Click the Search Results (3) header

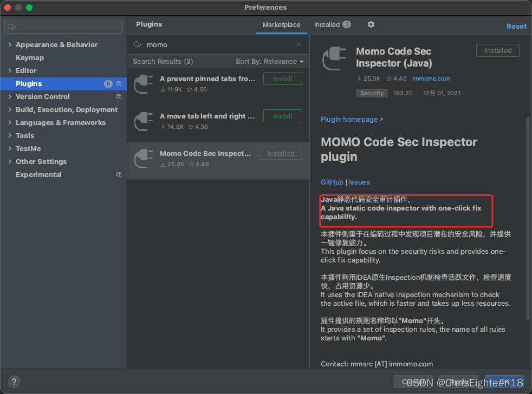(163, 61)
